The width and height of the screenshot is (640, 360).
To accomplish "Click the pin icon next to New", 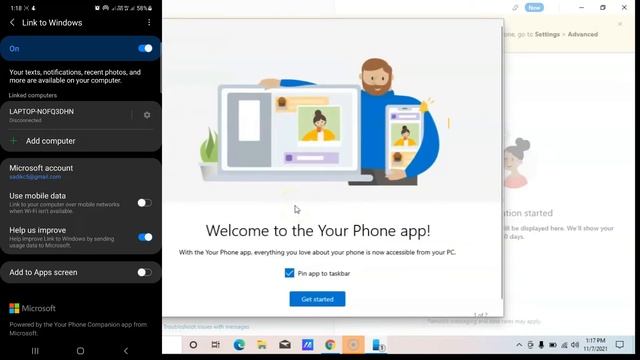I will point(516,8).
